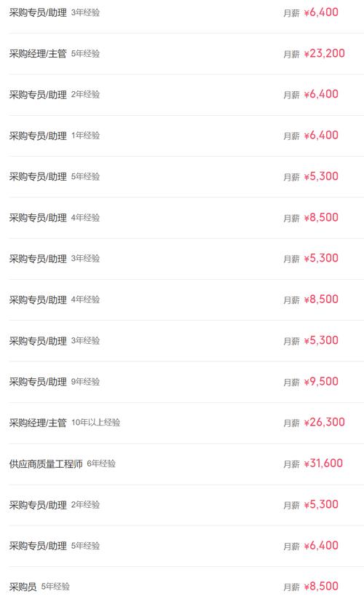Select the ¥9,500 monthly salary amount
The image size is (364, 599).
[x=321, y=382]
